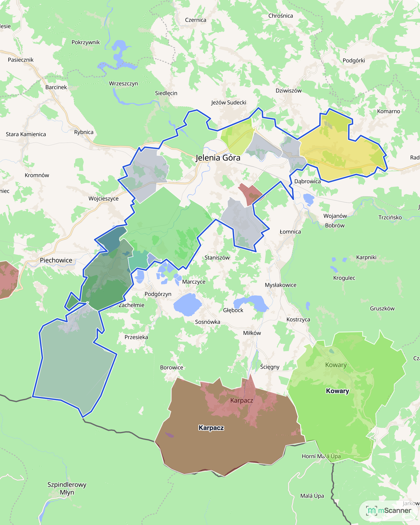Click the Wojcieszyce label

tap(103, 199)
